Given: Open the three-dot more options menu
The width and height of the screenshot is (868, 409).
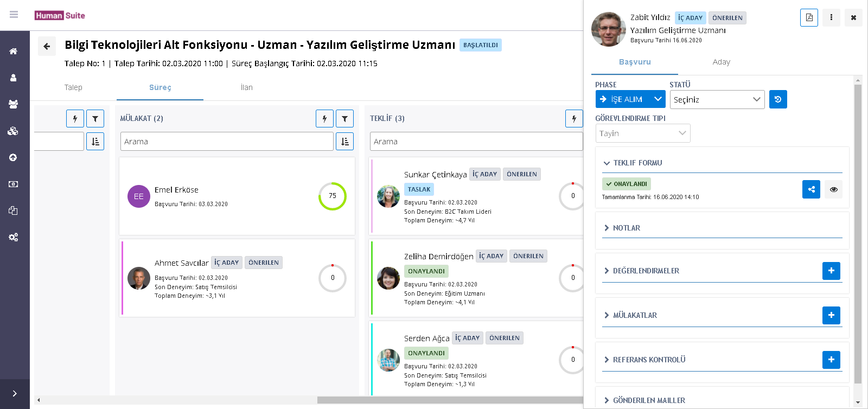Looking at the screenshot, I should [x=831, y=17].
